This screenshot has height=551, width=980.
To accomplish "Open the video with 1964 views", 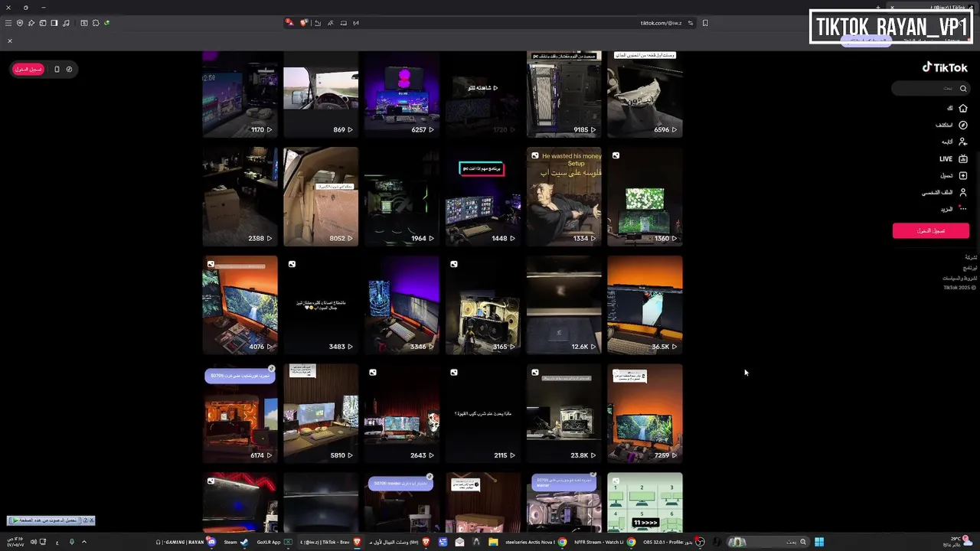I will point(402,197).
